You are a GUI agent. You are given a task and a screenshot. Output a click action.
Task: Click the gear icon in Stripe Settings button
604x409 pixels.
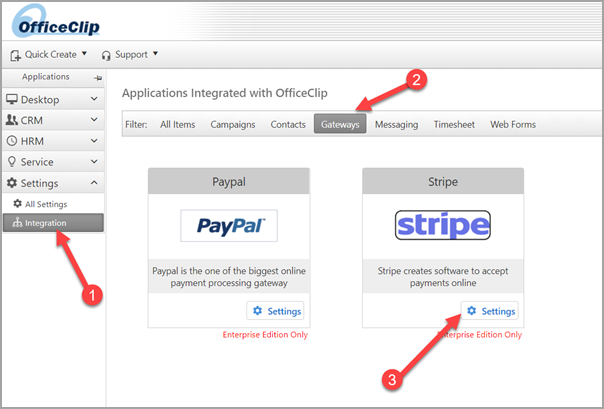(471, 310)
